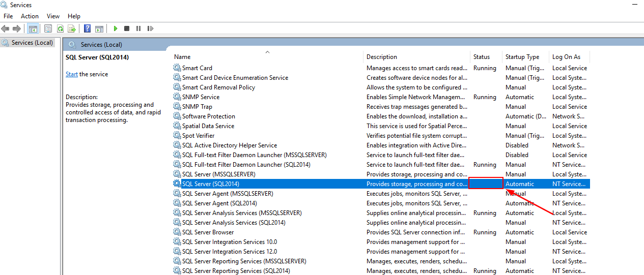
Task: Select SQL Server Integration Services 12.0 name
Action: [230, 252]
